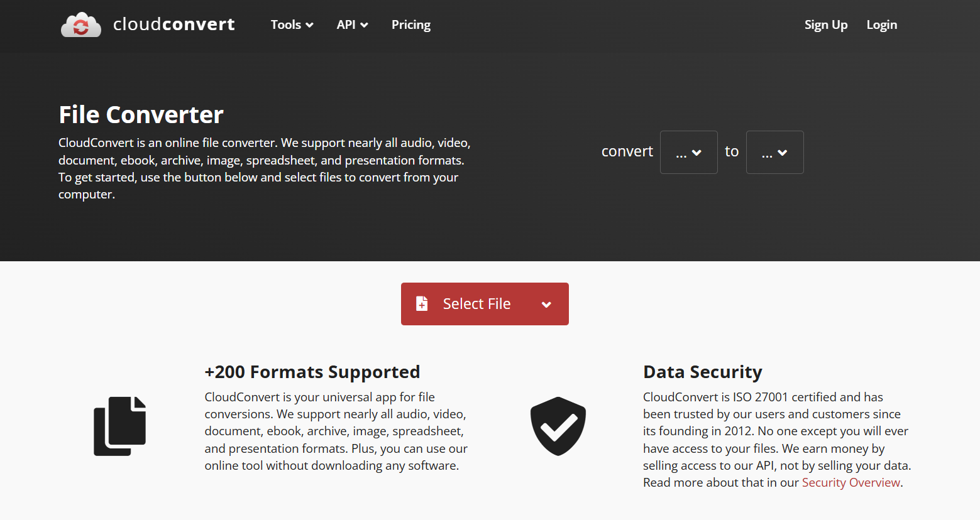Click the paragraph starting 'CloudConvert is your universal app'
Screen dimensions: 980x520
[336, 431]
